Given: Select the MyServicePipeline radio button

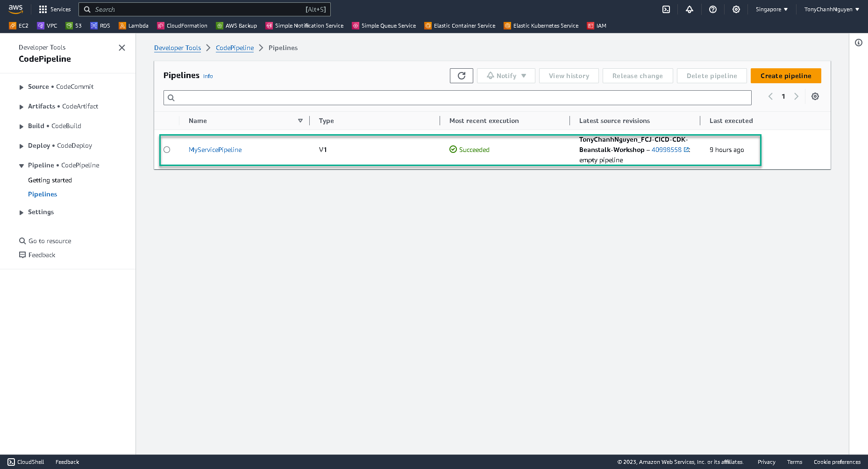Looking at the screenshot, I should coord(167,150).
